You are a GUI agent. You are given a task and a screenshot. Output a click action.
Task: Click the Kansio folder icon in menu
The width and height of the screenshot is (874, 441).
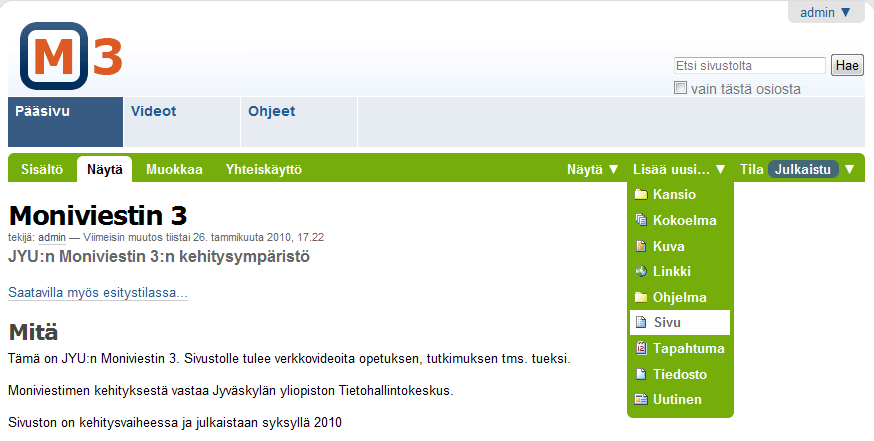(641, 195)
